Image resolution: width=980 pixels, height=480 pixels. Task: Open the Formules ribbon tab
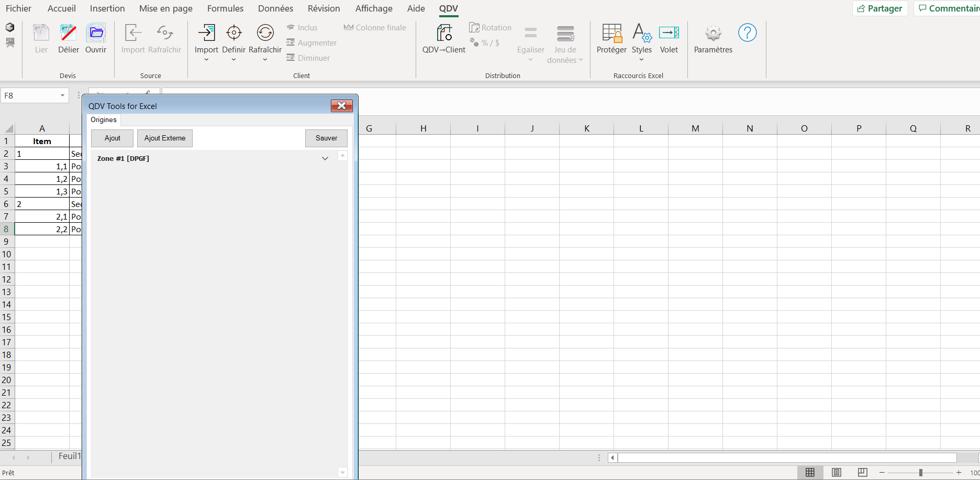[226, 8]
